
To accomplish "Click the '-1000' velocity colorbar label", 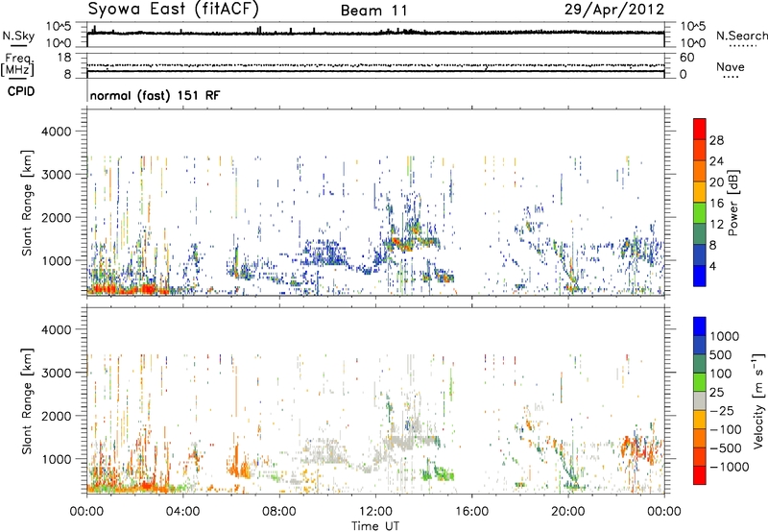I will coord(729,467).
